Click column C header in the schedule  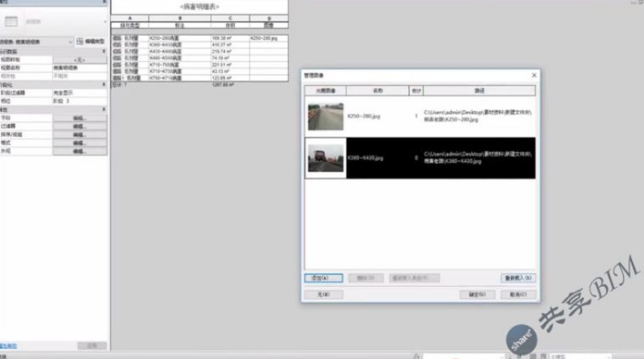(x=230, y=18)
